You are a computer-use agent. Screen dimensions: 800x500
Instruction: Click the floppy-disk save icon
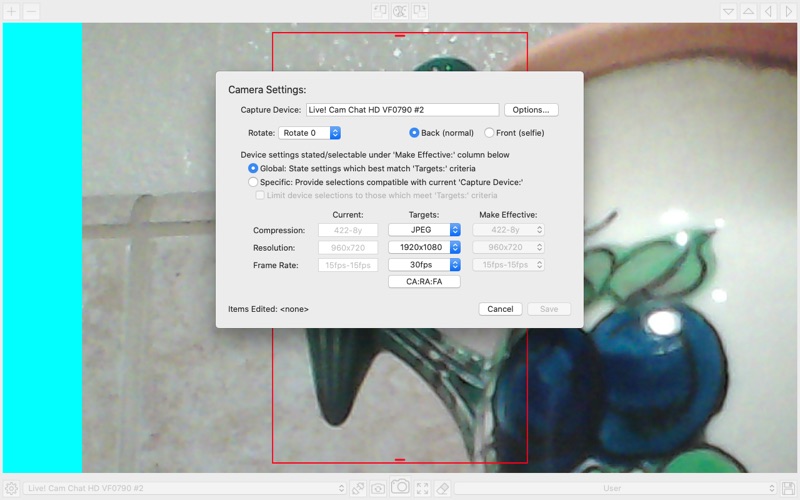[789, 488]
